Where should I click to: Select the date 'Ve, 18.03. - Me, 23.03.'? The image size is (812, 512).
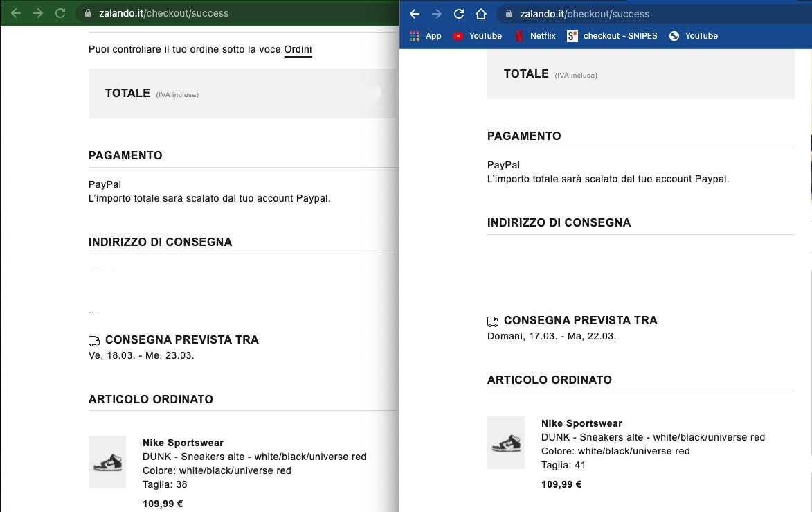(x=141, y=355)
